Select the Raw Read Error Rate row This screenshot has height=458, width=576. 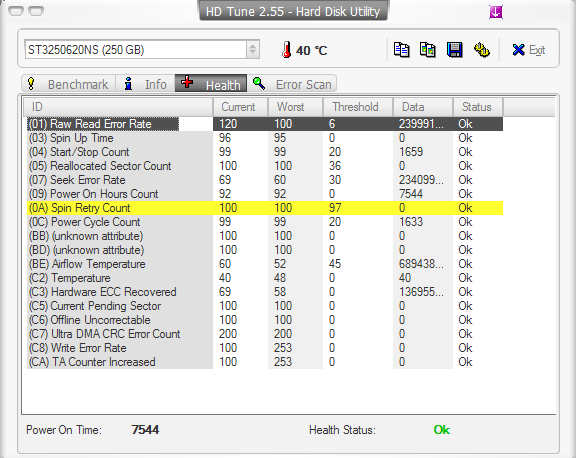click(265, 124)
